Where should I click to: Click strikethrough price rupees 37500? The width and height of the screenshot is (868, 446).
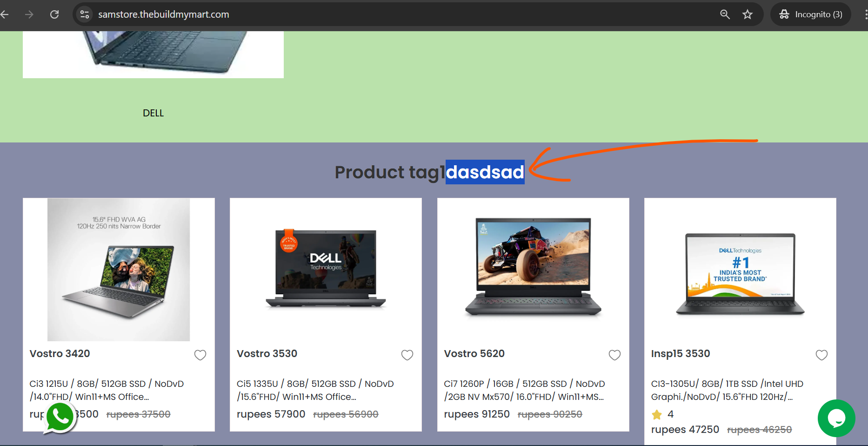(x=139, y=414)
